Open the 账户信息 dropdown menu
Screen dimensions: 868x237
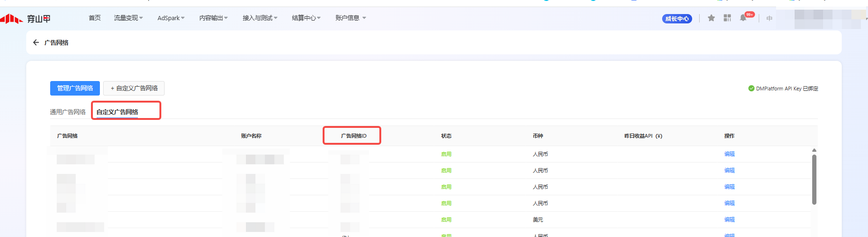pos(350,18)
